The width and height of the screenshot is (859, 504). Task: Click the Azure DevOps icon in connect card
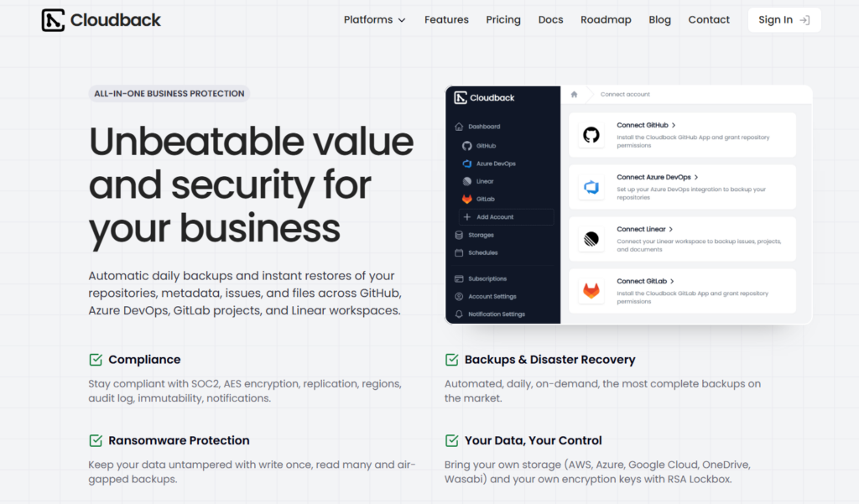click(x=591, y=187)
